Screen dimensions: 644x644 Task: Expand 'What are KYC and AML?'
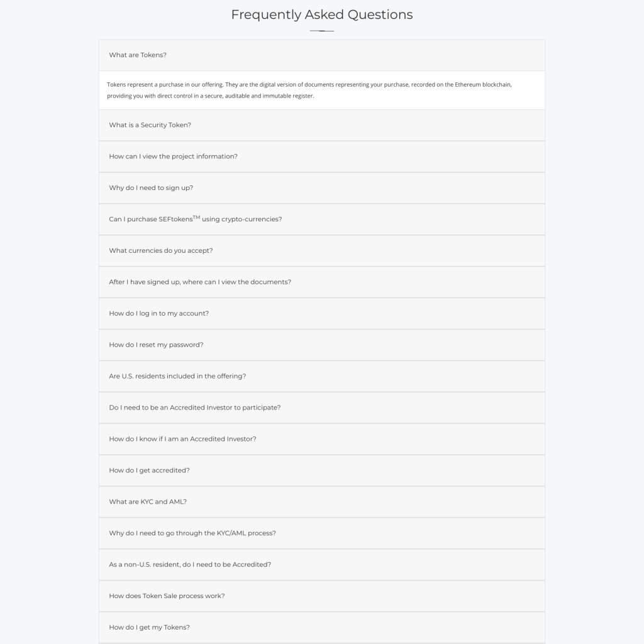(x=321, y=502)
